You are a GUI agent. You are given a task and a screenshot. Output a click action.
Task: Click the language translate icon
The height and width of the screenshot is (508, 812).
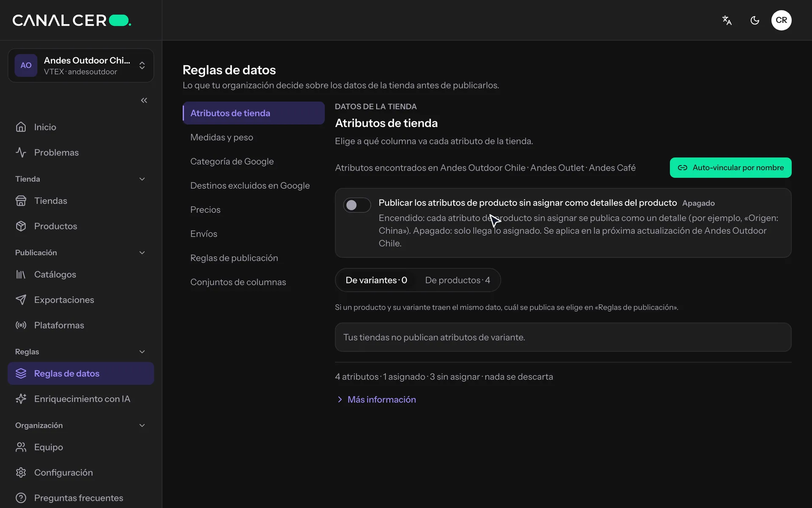coord(727,20)
